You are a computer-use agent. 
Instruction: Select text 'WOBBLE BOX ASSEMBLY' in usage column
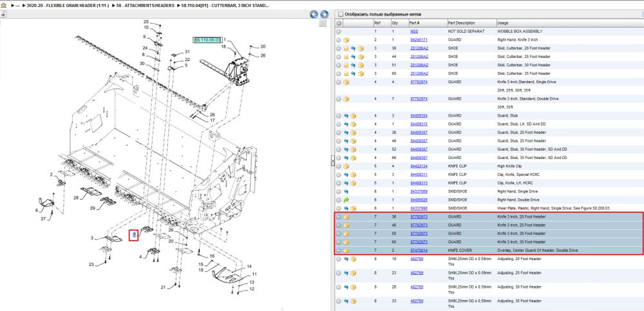tap(520, 31)
